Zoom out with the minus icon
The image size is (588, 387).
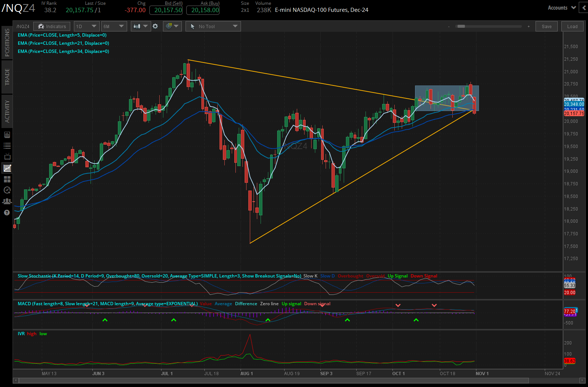coord(449,27)
